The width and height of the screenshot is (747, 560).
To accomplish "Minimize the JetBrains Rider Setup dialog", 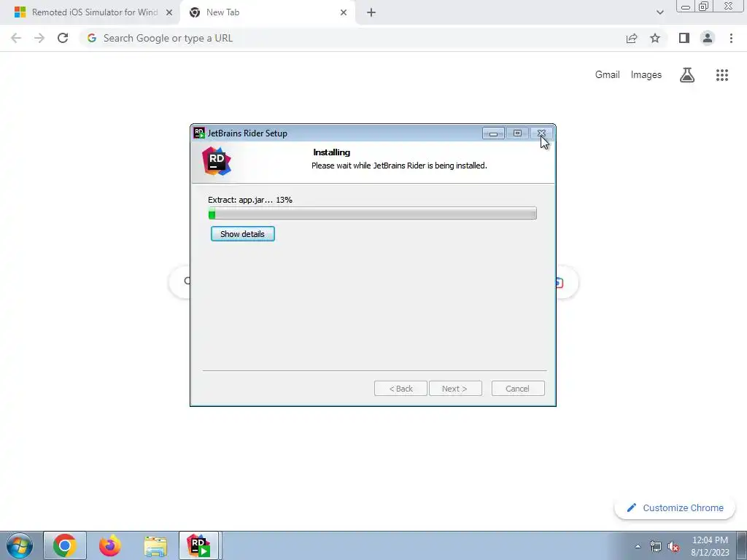I will pos(493,133).
